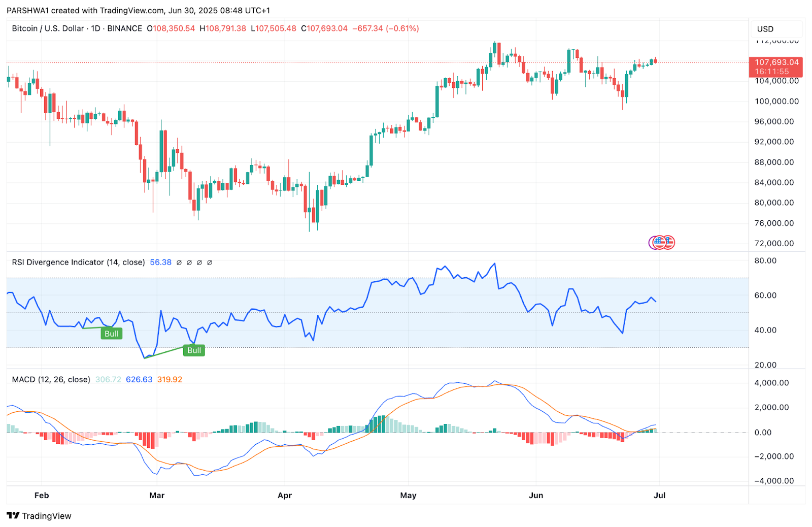812x527 pixels.
Task: Click the TradingView logo icon
Action: click(13, 516)
